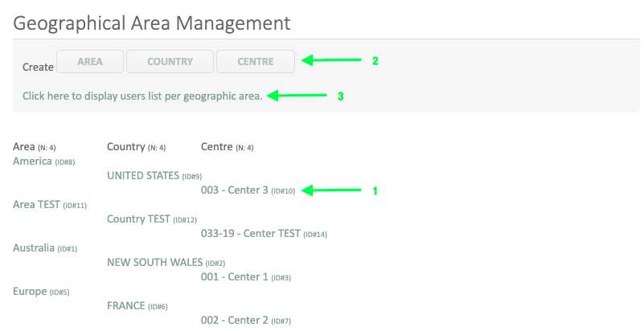The image size is (644, 331).
Task: Click the Area column header
Action: (24, 147)
